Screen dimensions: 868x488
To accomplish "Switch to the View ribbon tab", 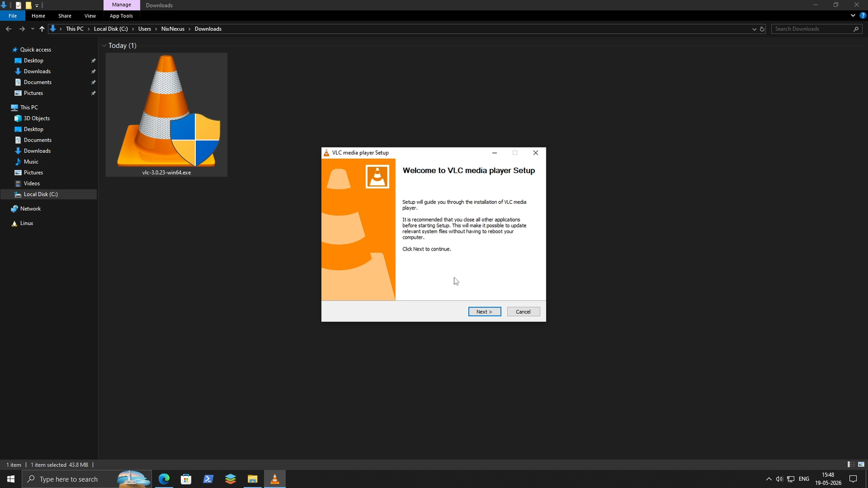I will point(90,16).
